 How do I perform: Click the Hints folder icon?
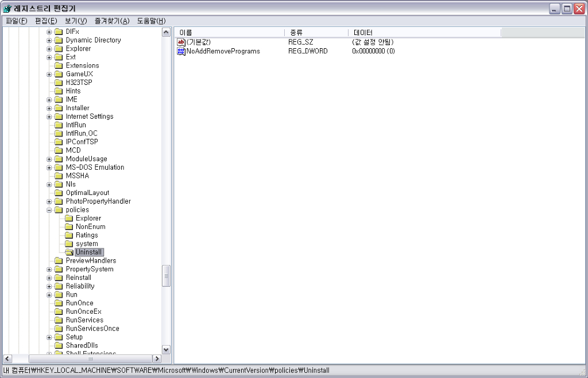[x=59, y=91]
